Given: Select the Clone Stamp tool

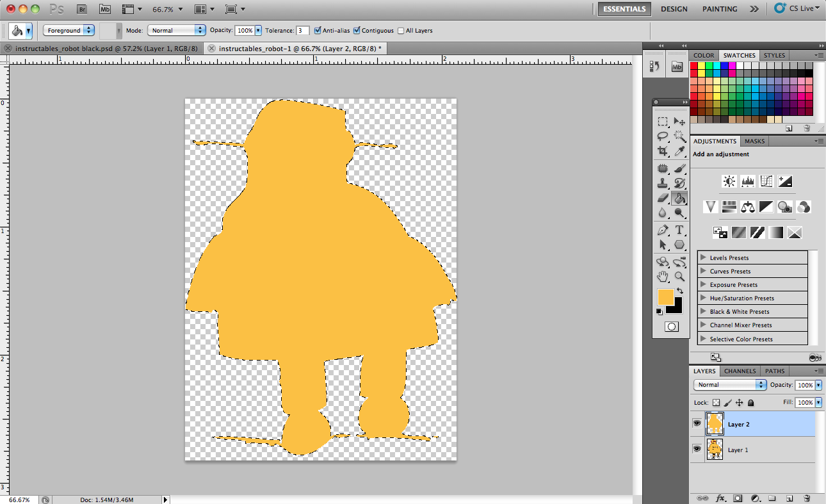Looking at the screenshot, I should (x=663, y=184).
